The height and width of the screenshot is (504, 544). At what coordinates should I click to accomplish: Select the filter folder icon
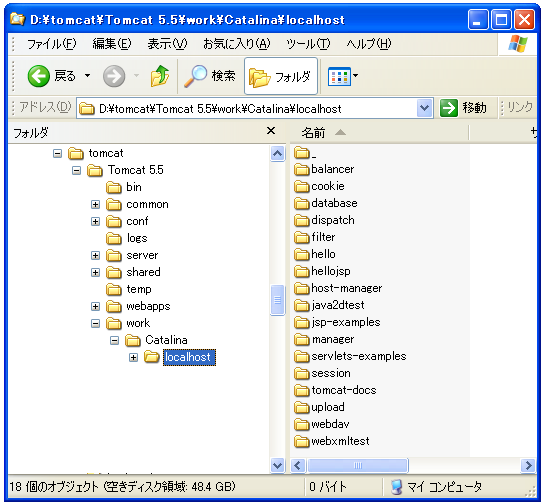click(301, 237)
